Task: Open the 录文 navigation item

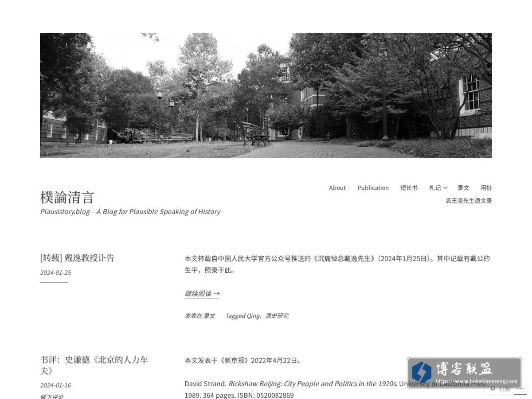Action: 463,188
